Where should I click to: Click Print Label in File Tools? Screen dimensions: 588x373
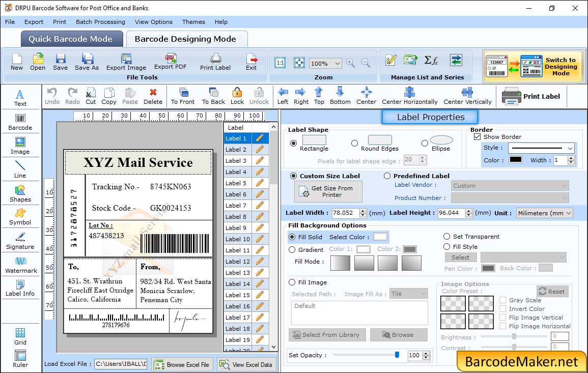click(x=215, y=62)
